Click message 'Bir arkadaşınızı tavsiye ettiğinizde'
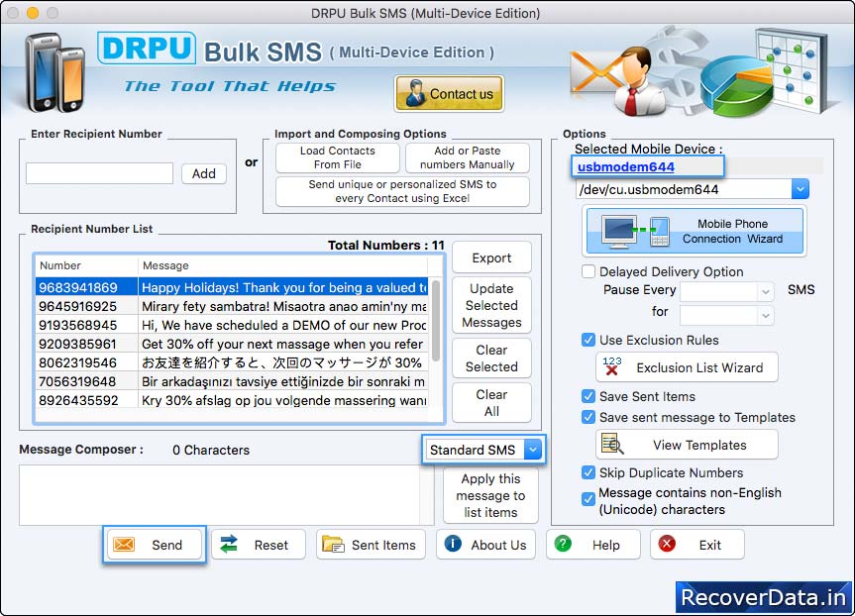 click(283, 381)
